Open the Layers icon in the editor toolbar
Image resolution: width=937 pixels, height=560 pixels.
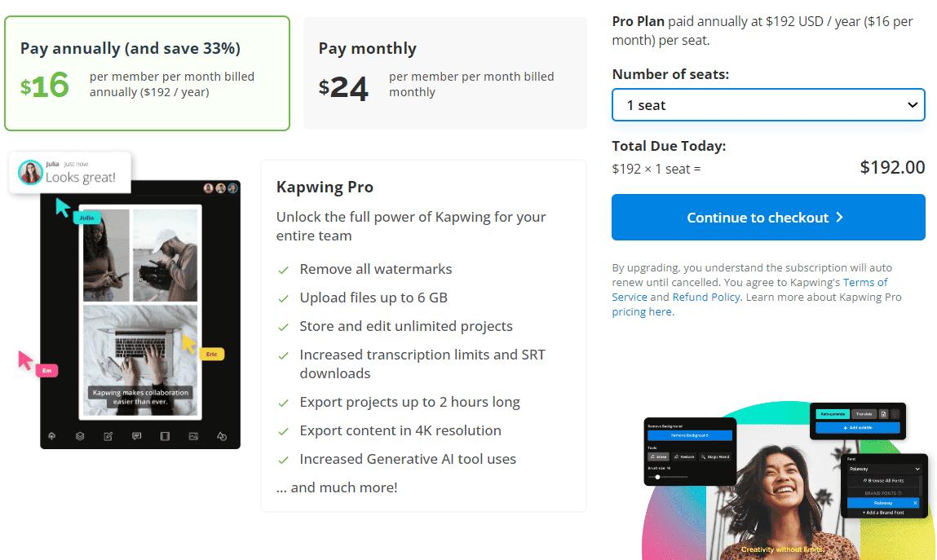coord(79,436)
